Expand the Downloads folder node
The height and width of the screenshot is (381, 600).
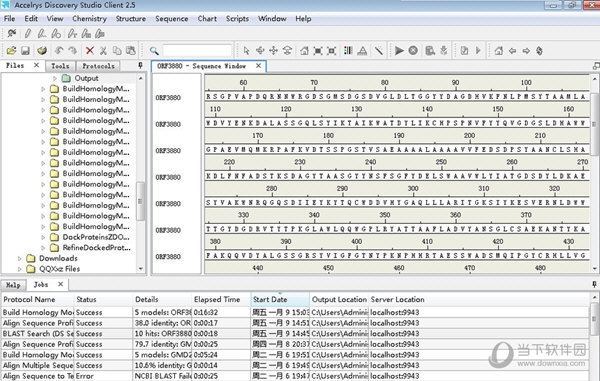pos(20,259)
